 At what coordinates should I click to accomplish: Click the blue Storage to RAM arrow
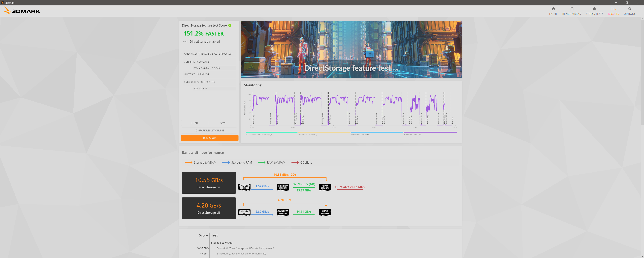pos(226,162)
